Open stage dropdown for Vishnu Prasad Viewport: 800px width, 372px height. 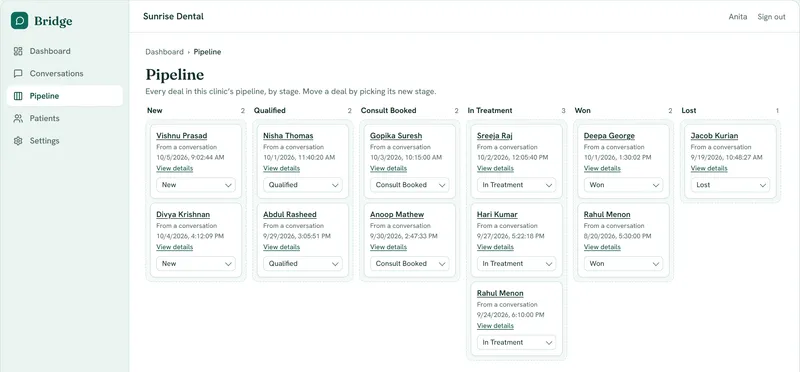pyautogui.click(x=196, y=185)
